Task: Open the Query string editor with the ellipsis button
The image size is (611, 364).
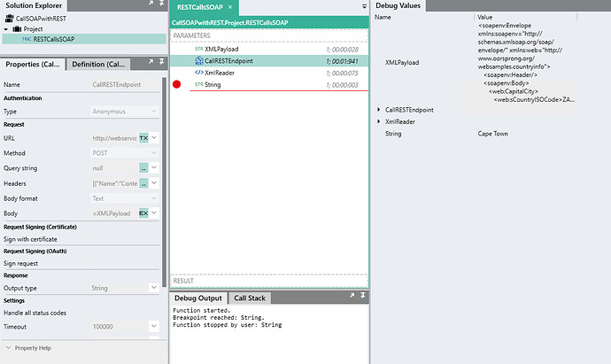Action: 143,168
